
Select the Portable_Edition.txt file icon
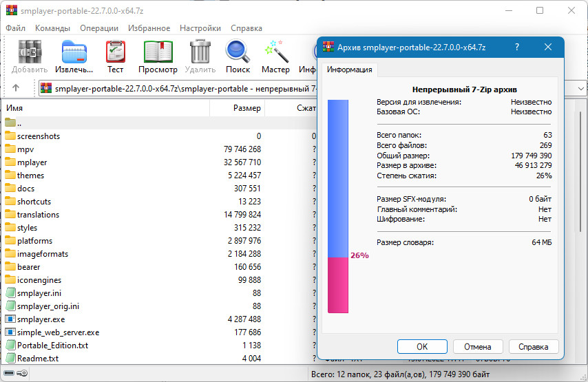pos(10,346)
